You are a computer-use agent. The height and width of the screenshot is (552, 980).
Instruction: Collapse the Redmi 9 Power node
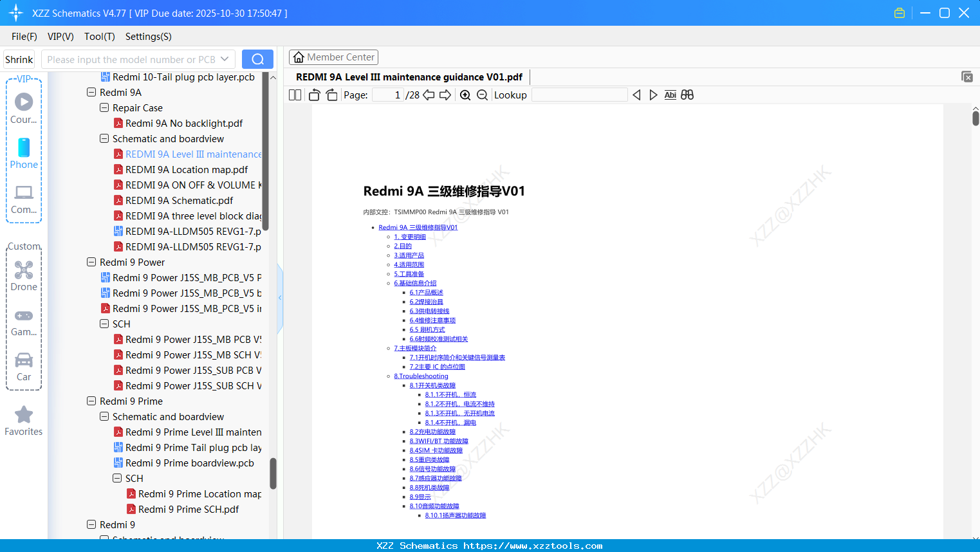[91, 262]
